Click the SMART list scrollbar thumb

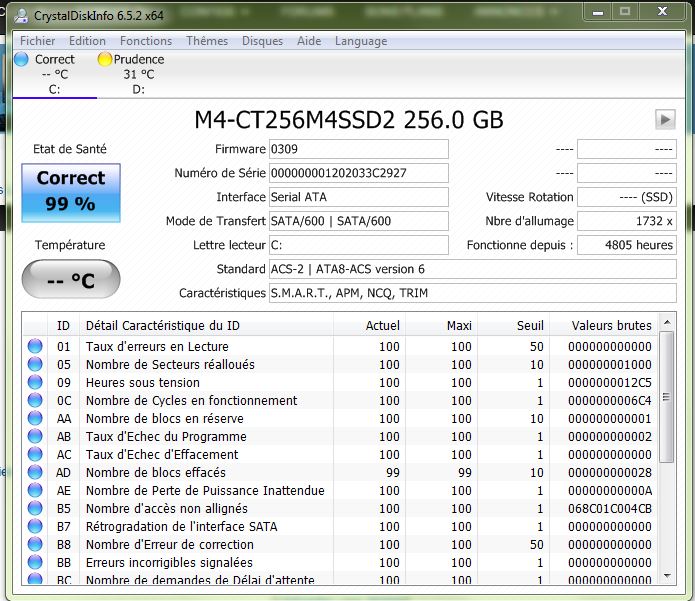click(x=667, y=397)
